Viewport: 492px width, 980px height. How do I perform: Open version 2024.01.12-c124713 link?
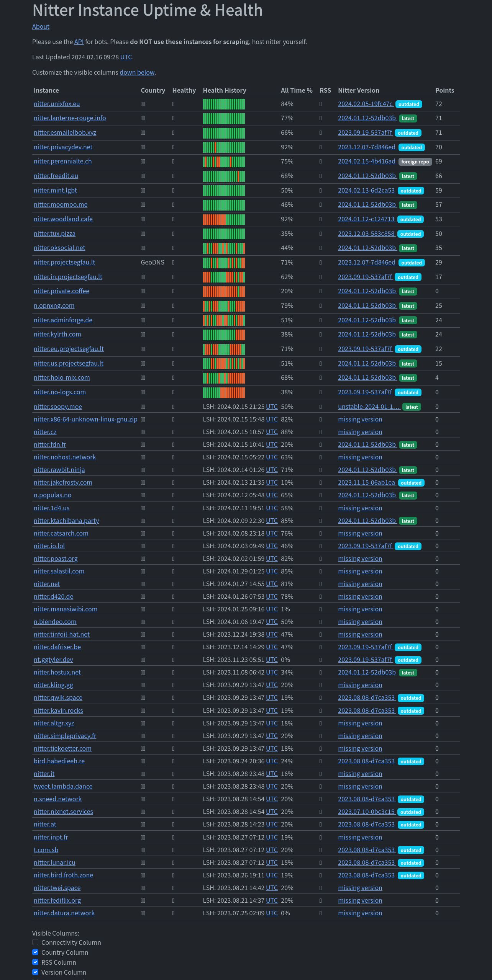coord(366,219)
